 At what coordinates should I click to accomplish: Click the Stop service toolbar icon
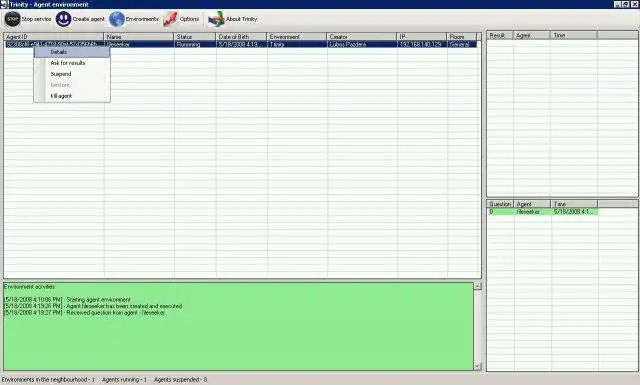(13, 19)
